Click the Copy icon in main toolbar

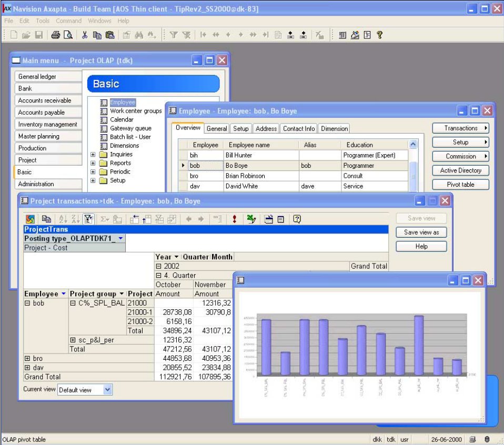point(97,35)
